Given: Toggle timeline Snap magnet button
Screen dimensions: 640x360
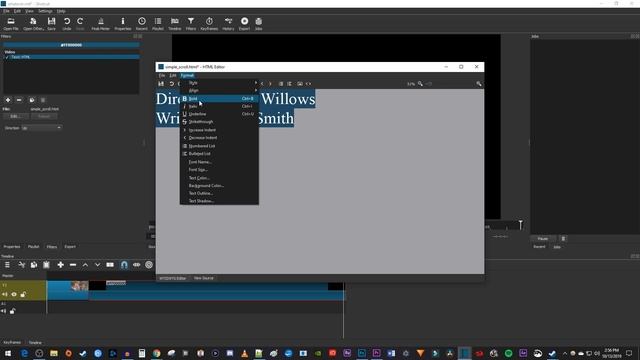Looking at the screenshot, I should (124, 265).
